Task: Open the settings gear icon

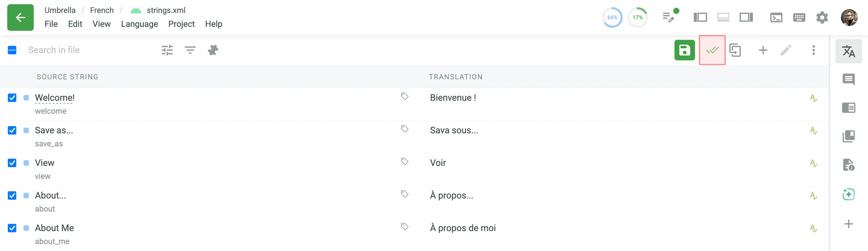Action: (822, 17)
